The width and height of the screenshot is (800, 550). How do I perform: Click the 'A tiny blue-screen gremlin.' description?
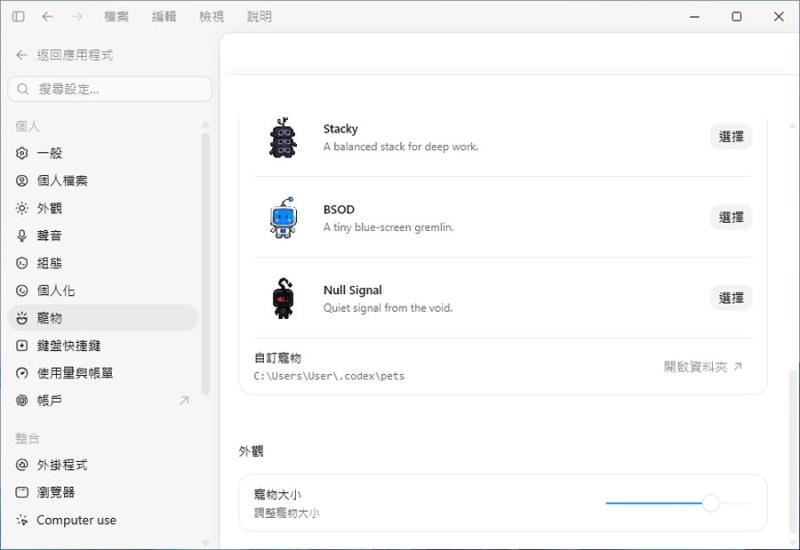pyautogui.click(x=388, y=228)
